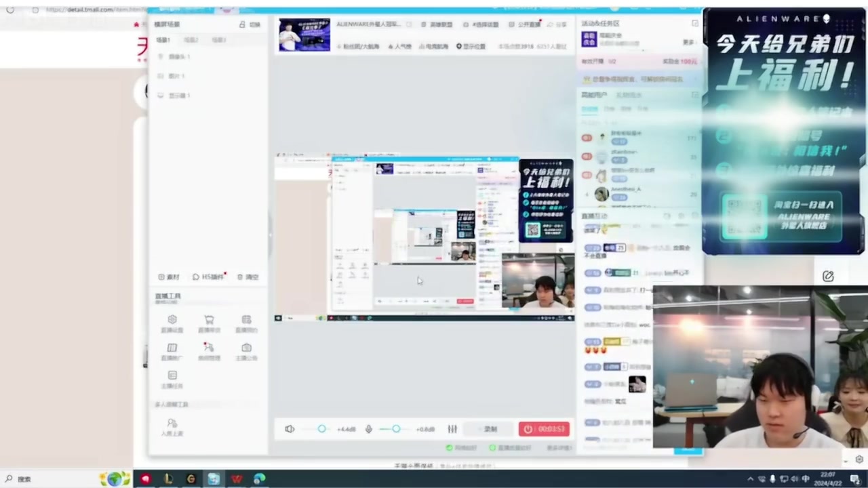Click the 粉丝团/大航海 link
The width and height of the screenshot is (868, 488).
pyautogui.click(x=358, y=47)
